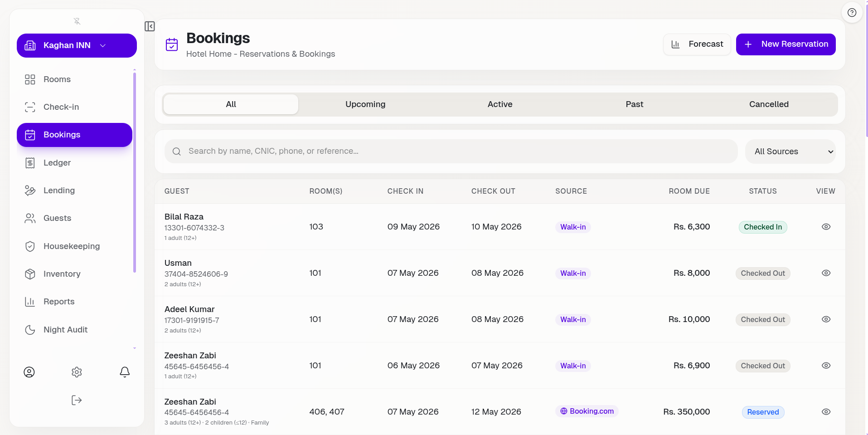Focus the booking search field
The height and width of the screenshot is (435, 868).
coord(451,152)
